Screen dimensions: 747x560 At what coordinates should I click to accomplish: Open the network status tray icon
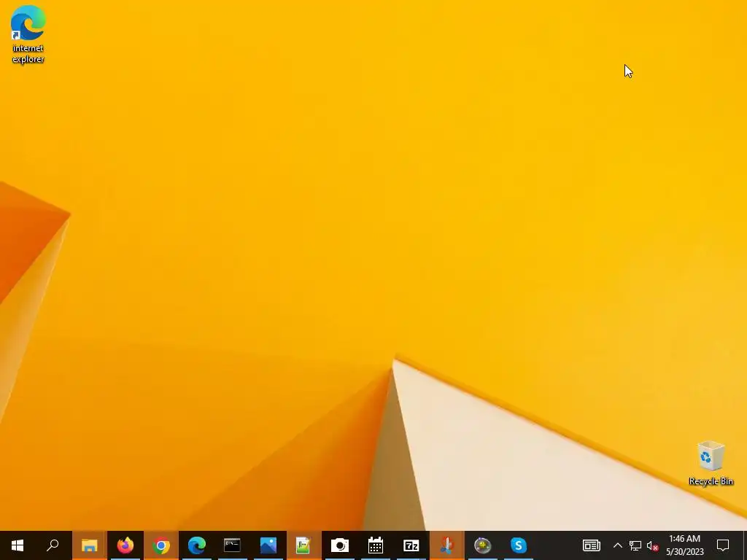coord(635,545)
